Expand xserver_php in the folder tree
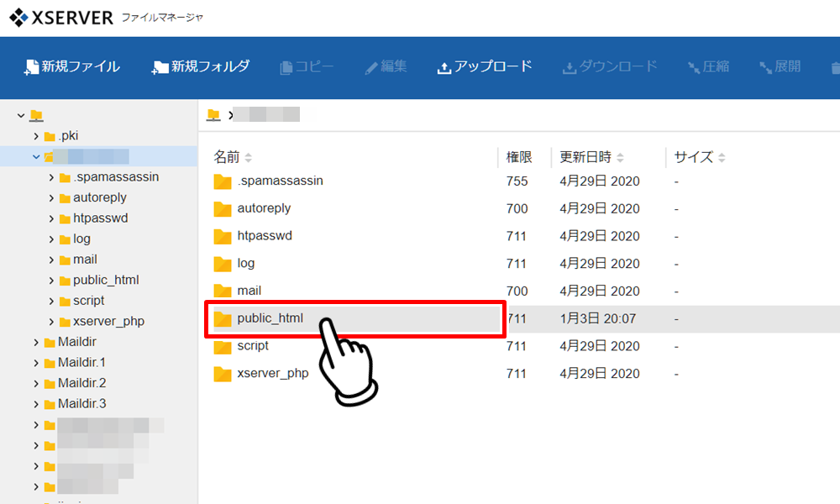 point(51,322)
